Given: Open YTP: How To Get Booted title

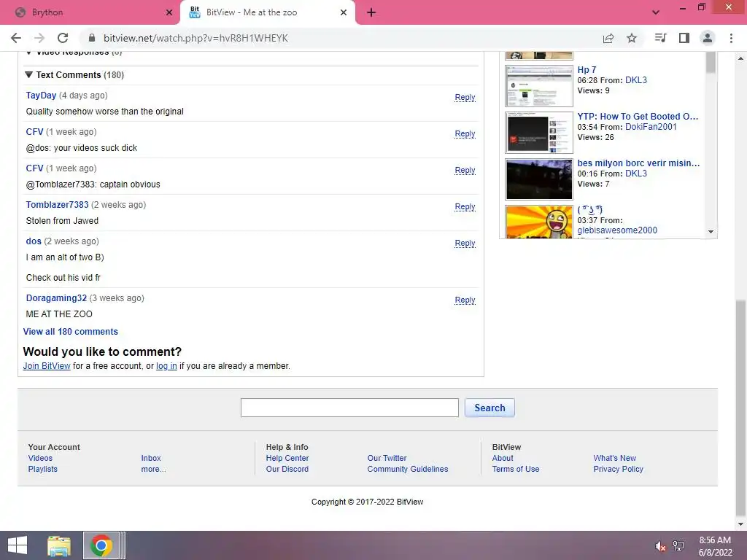Looking at the screenshot, I should (x=638, y=116).
